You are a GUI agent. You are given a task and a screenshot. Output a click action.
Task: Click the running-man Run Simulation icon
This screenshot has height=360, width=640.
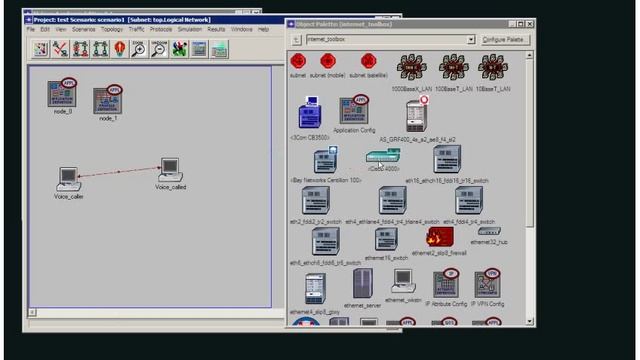point(179,49)
